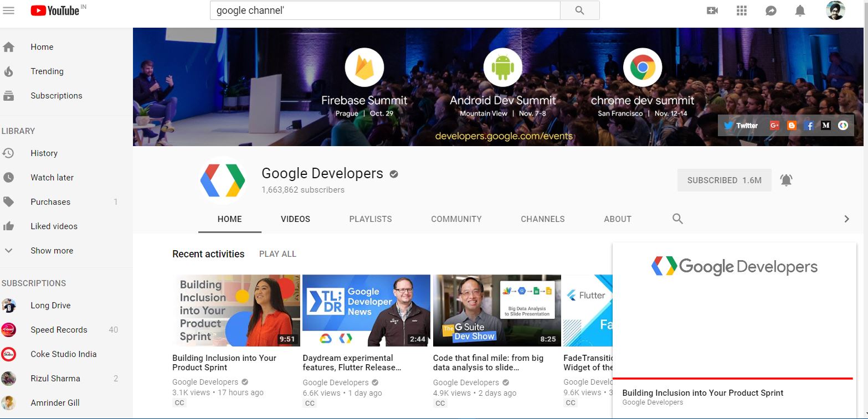The height and width of the screenshot is (419, 868).
Task: Open G Suite Dev Show thumbnail 8:25
Action: (x=497, y=311)
